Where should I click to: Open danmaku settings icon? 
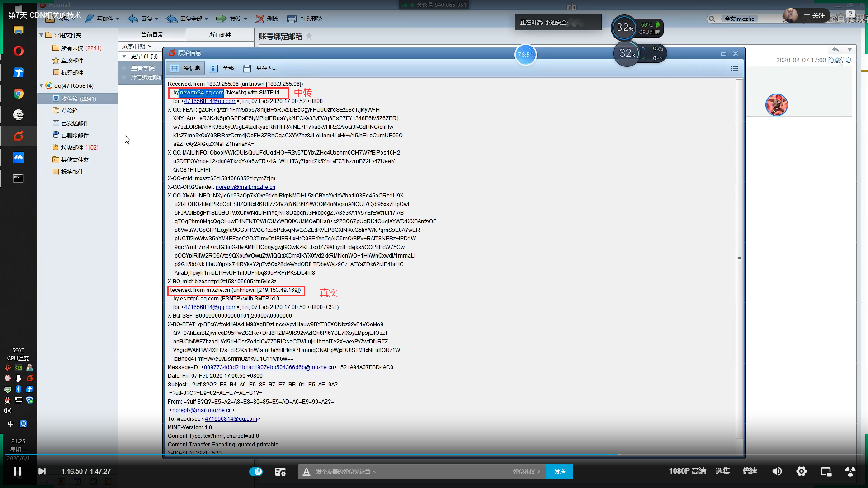(280, 471)
